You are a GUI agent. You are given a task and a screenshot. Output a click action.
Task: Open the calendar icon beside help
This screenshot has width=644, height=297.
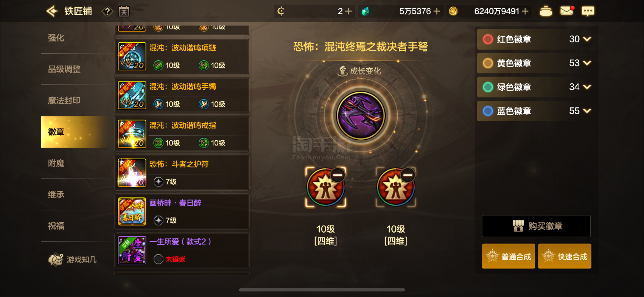coord(124,11)
